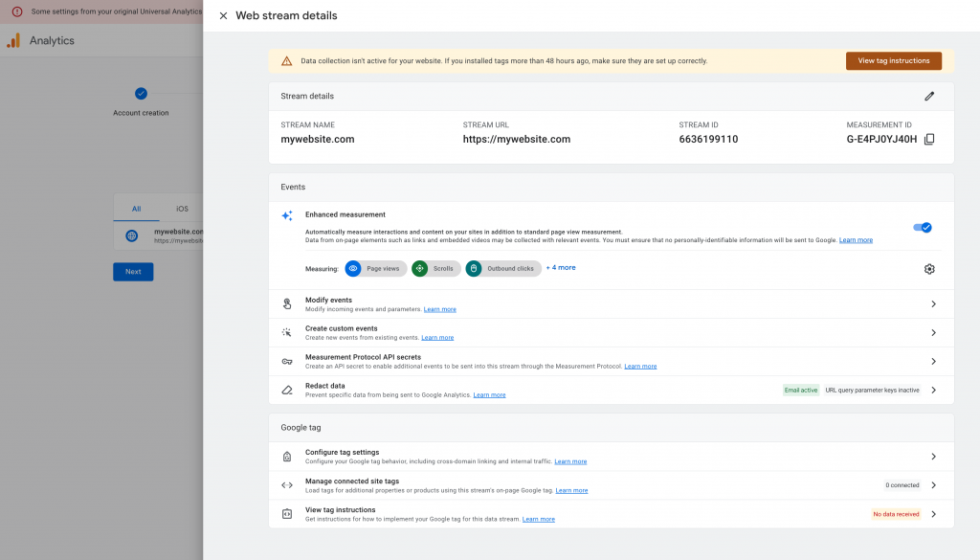Viewport: 980px width, 560px height.
Task: Expand the Measurement Protocol API secrets row
Action: [x=934, y=361]
